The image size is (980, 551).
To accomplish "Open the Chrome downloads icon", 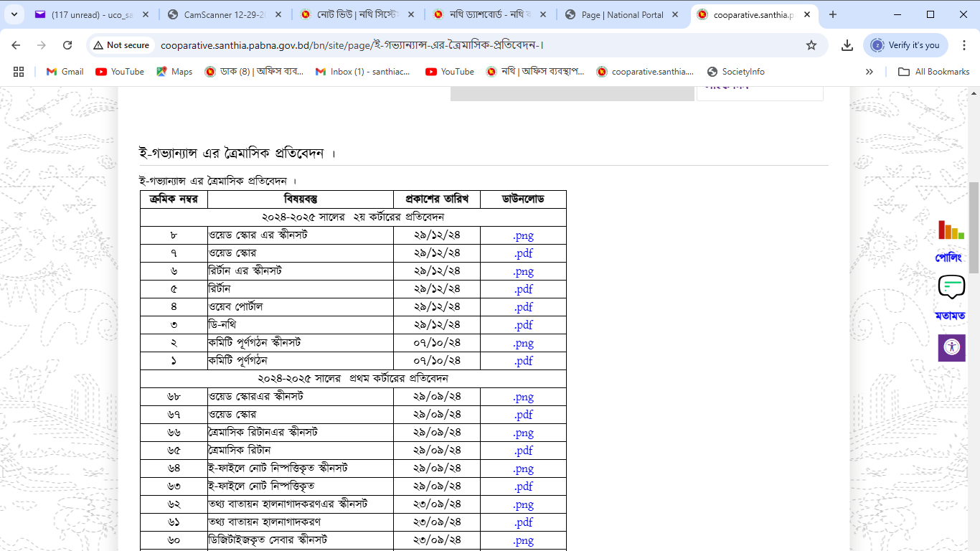I will click(847, 45).
